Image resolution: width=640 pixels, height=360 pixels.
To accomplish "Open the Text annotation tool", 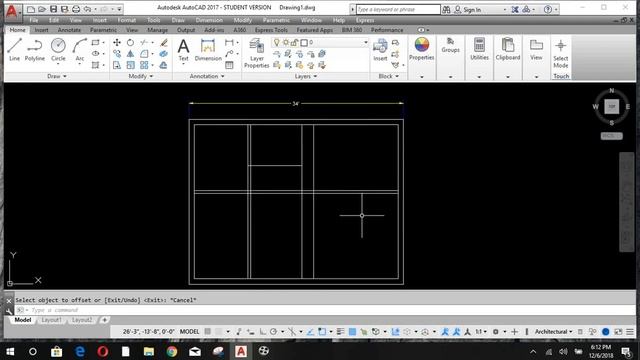I will (184, 51).
